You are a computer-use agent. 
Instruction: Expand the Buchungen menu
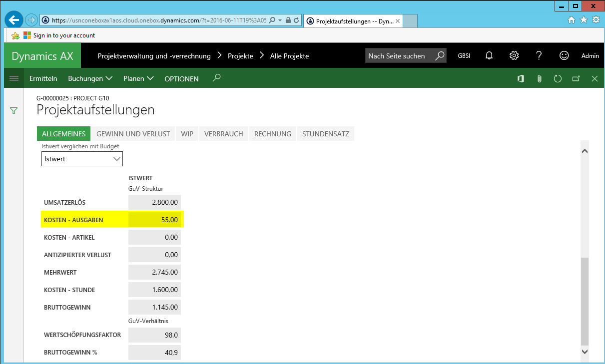[90, 78]
